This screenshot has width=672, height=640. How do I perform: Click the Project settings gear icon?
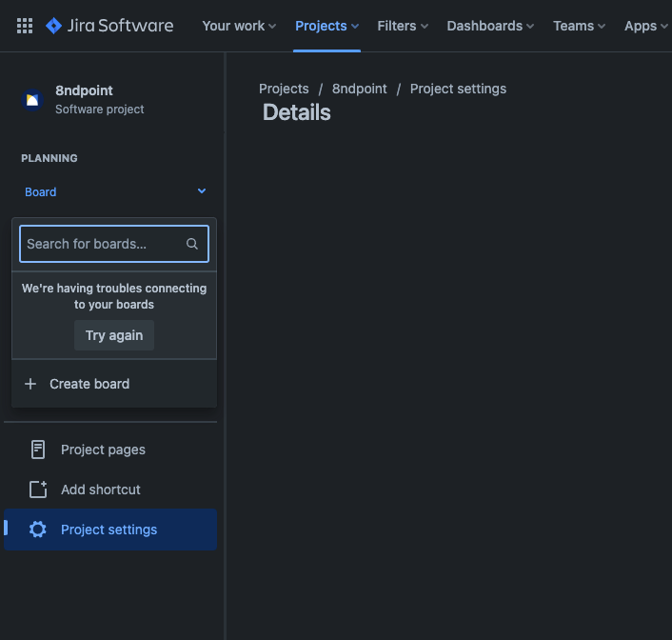(38, 530)
